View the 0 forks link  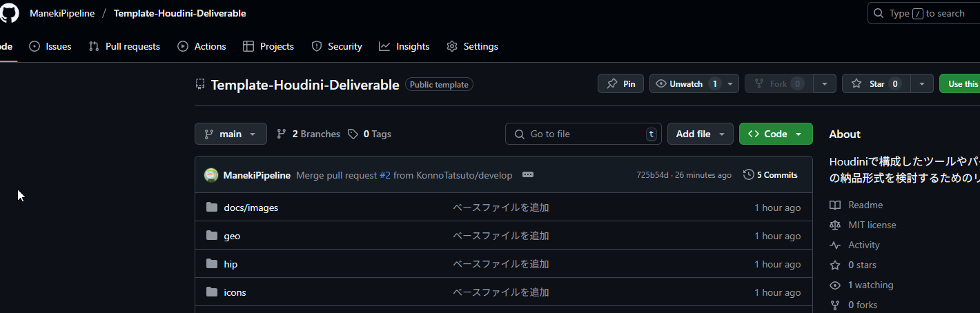[863, 305]
